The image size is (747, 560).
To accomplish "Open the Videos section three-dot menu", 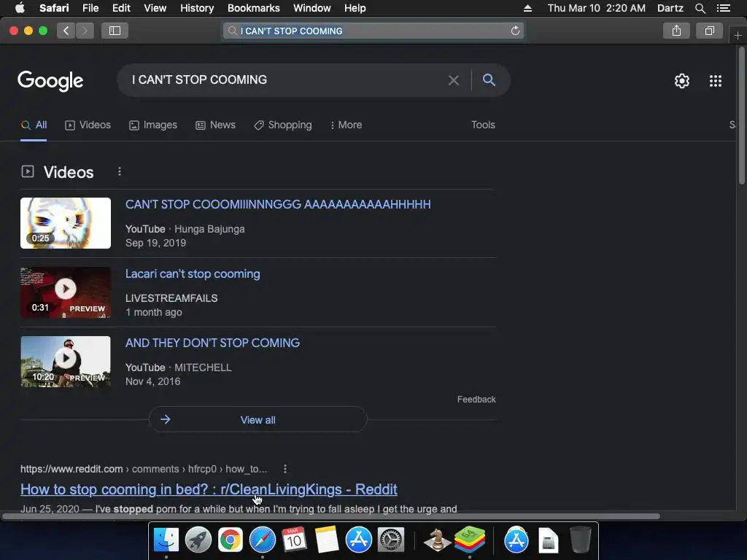I will pos(120,171).
